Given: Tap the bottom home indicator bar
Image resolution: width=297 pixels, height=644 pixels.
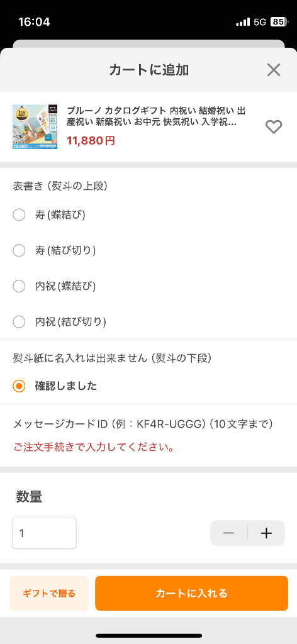Looking at the screenshot, I should (148, 636).
